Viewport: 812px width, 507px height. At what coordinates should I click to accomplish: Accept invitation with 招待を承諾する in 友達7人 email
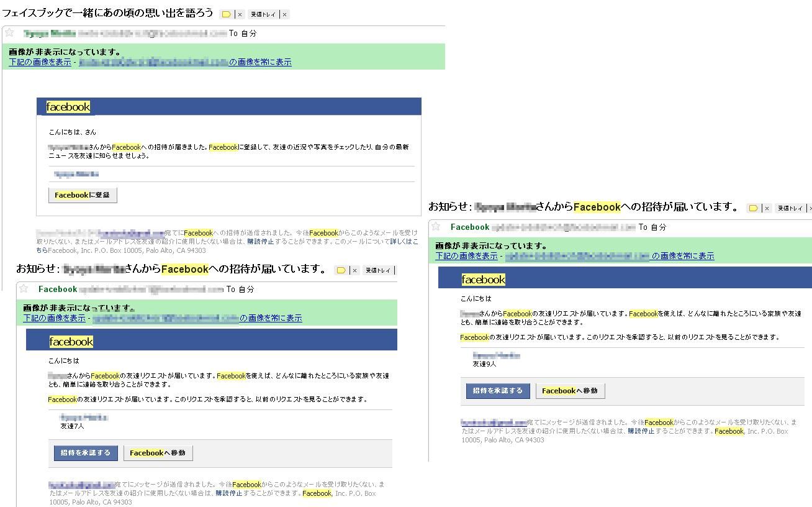point(86,453)
